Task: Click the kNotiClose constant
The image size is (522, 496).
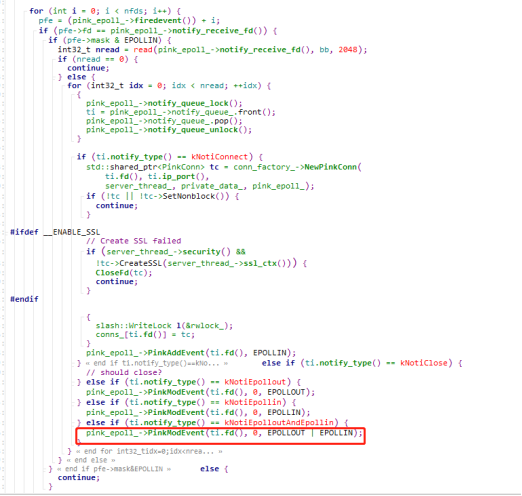Action: coord(424,363)
